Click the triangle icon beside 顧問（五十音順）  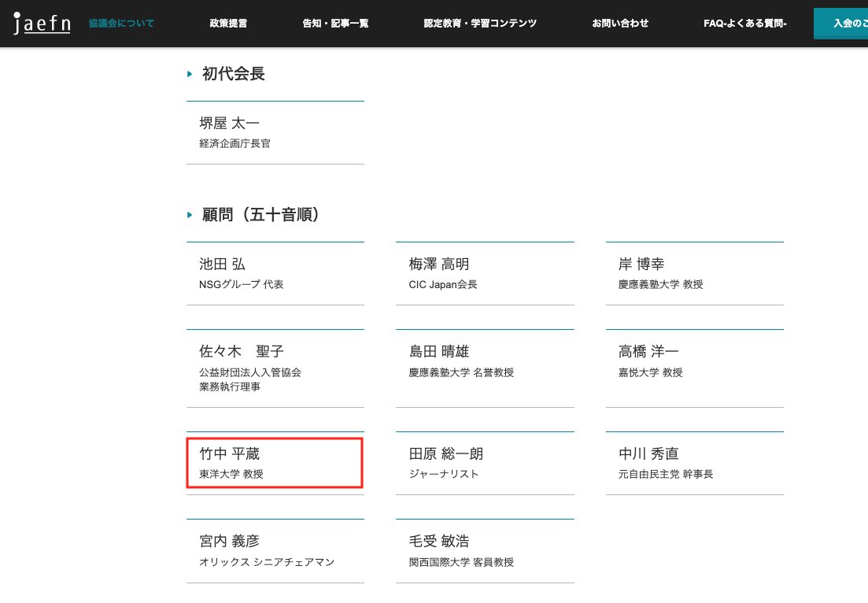tap(190, 215)
